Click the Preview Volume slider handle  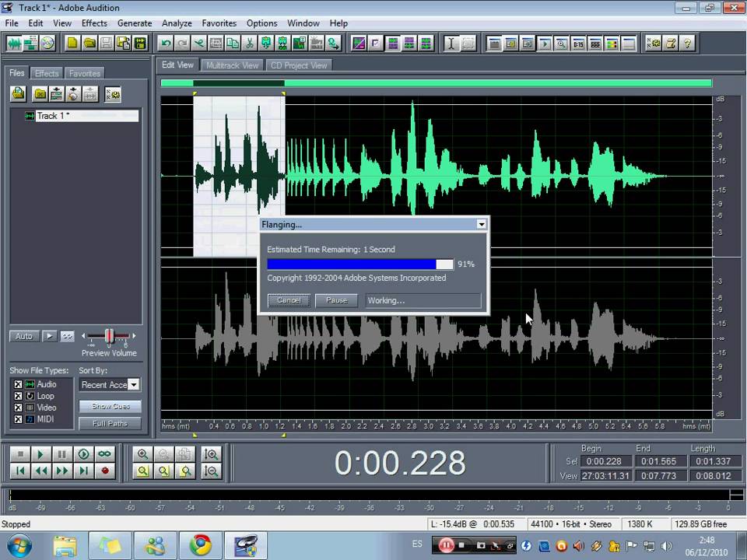tap(109, 336)
